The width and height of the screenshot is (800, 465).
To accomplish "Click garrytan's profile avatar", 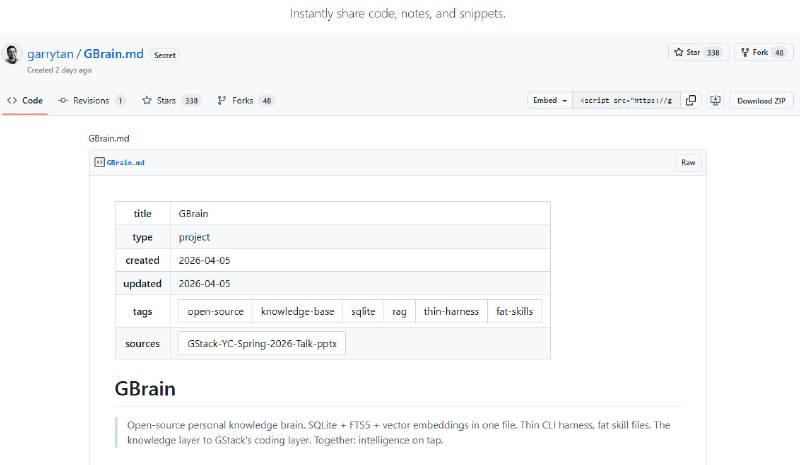I will tap(13, 56).
